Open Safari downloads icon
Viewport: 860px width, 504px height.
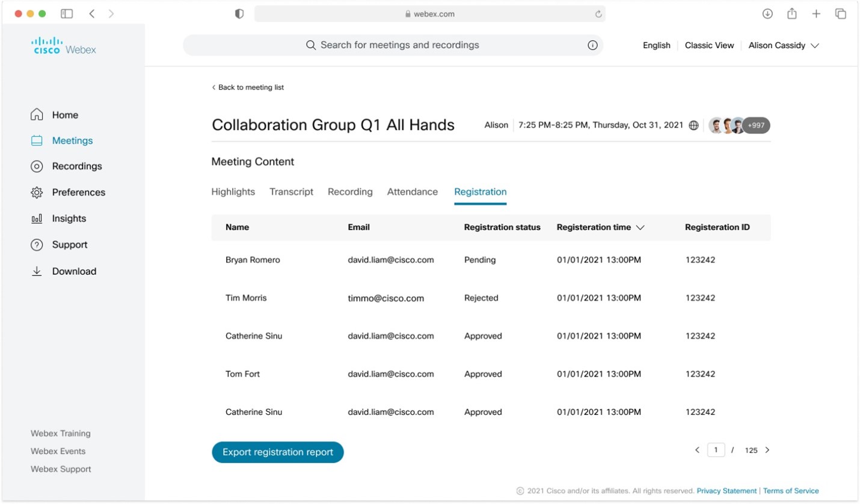[767, 14]
